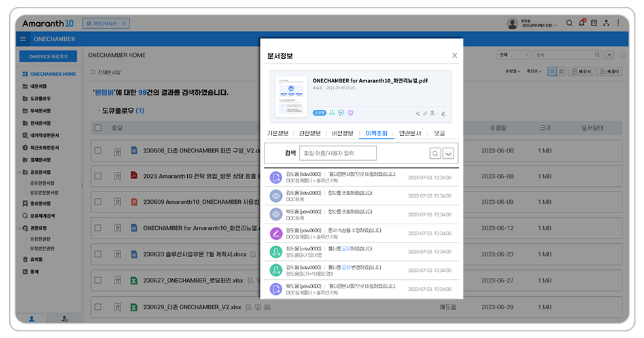Switch to 기본정보 tab
644x338 pixels.
tap(277, 133)
